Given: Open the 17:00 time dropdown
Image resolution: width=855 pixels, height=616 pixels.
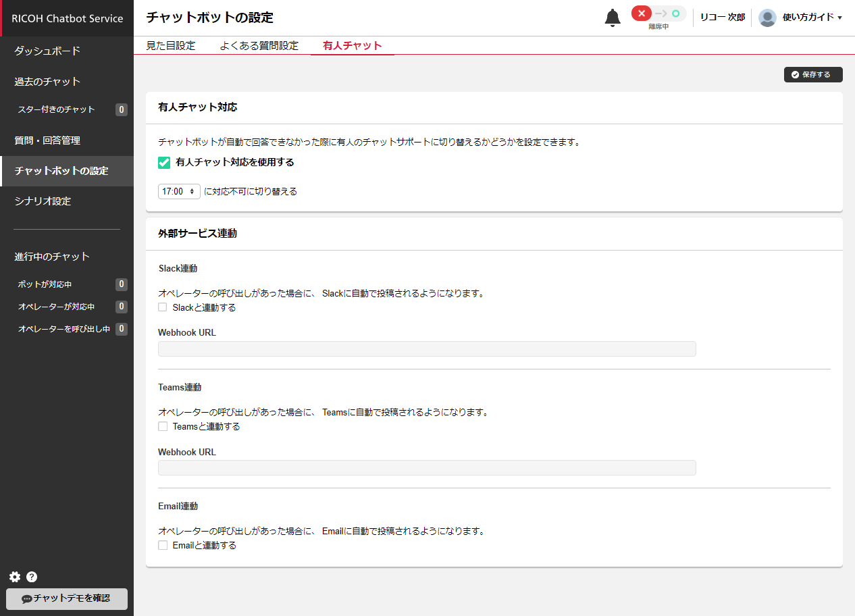Looking at the screenshot, I should tap(179, 191).
